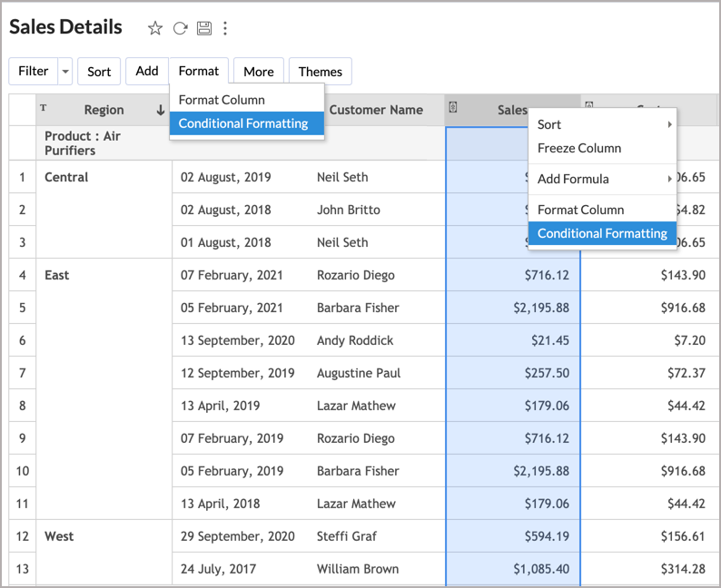Open the Themes button
721x588 pixels.
click(320, 72)
